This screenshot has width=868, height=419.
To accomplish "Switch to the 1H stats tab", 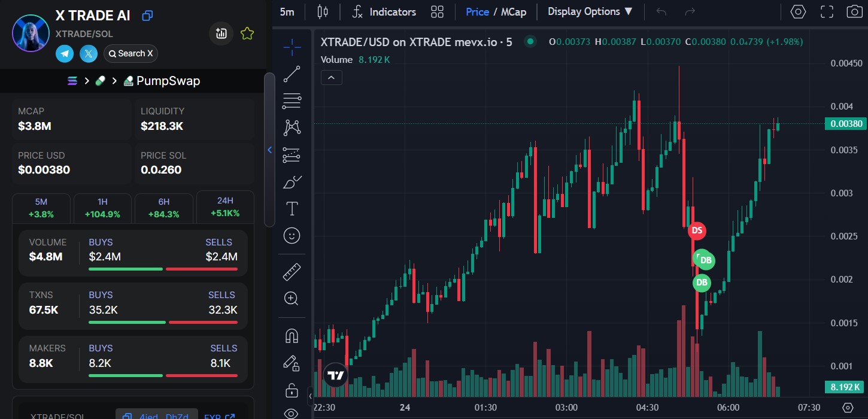I will point(102,208).
